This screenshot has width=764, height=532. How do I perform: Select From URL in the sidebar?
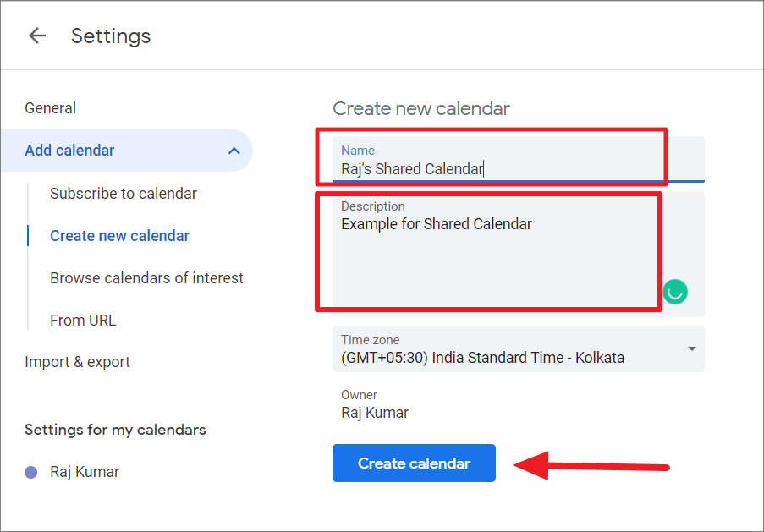tap(83, 320)
